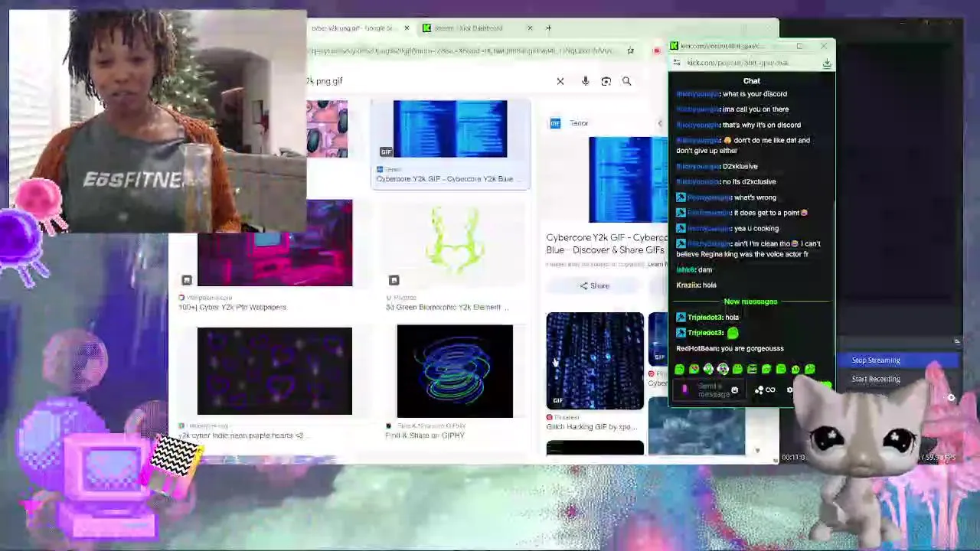This screenshot has width=980, height=551.
Task: Open 'Find & Share on GIPHY' caption link
Action: coord(425,435)
